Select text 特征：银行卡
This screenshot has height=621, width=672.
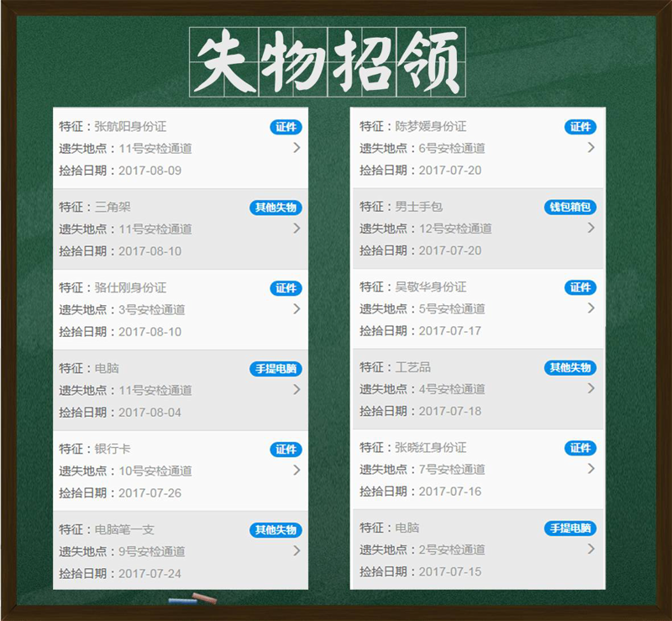click(x=95, y=449)
